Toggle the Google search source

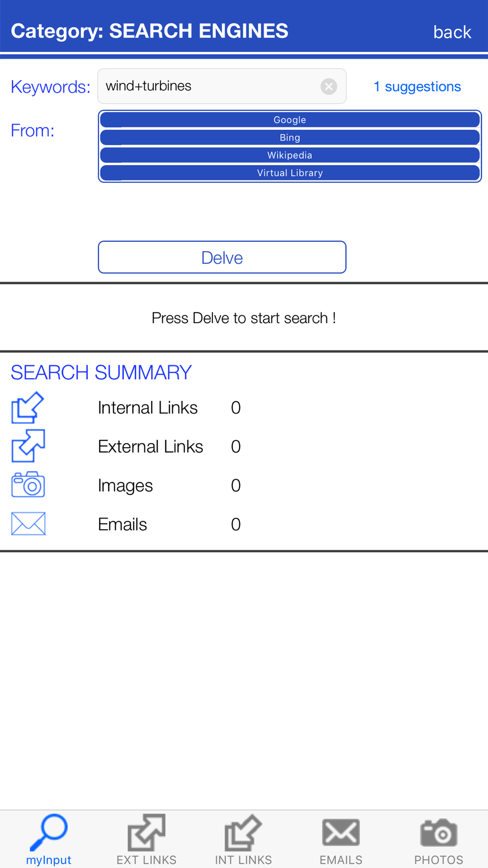[290, 120]
